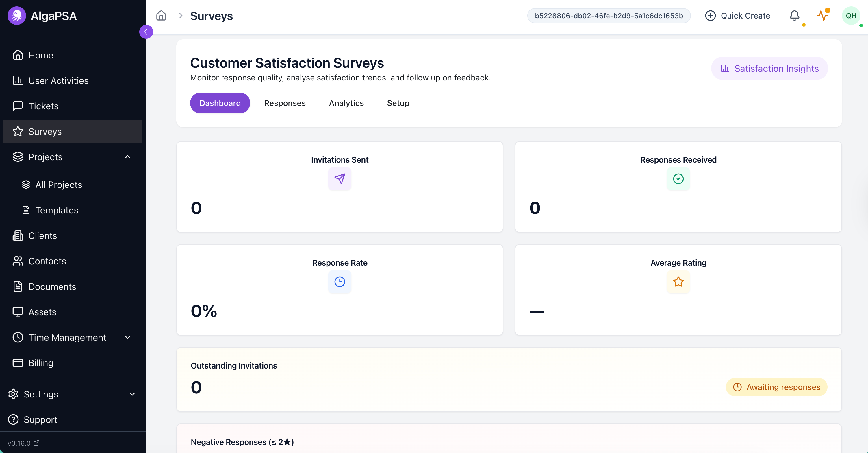Click the Awaiting responses badge
The image size is (868, 453).
776,387
